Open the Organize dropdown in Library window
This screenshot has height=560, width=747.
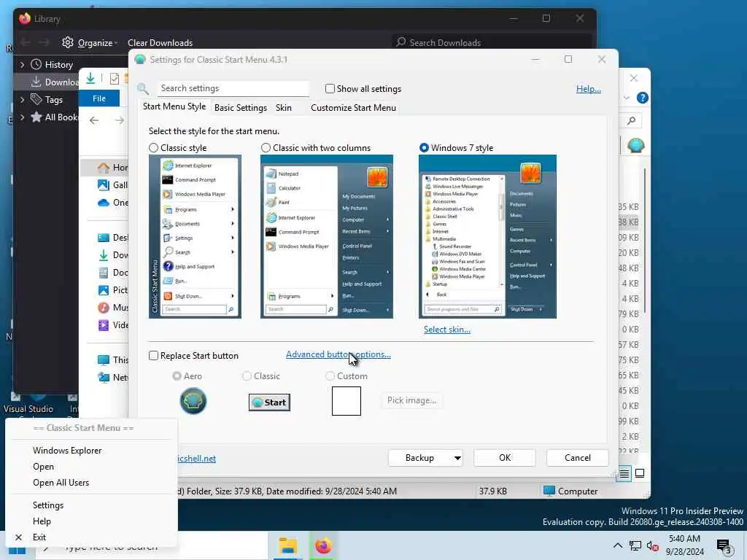point(90,43)
